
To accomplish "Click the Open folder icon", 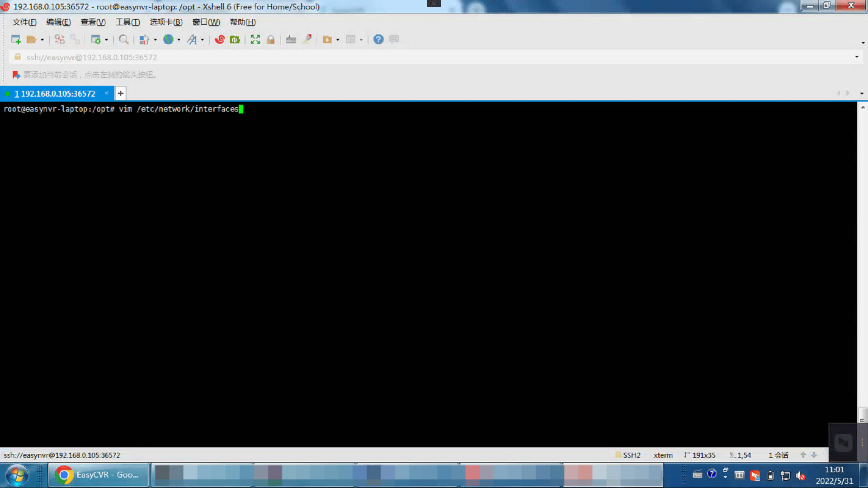I will [31, 40].
